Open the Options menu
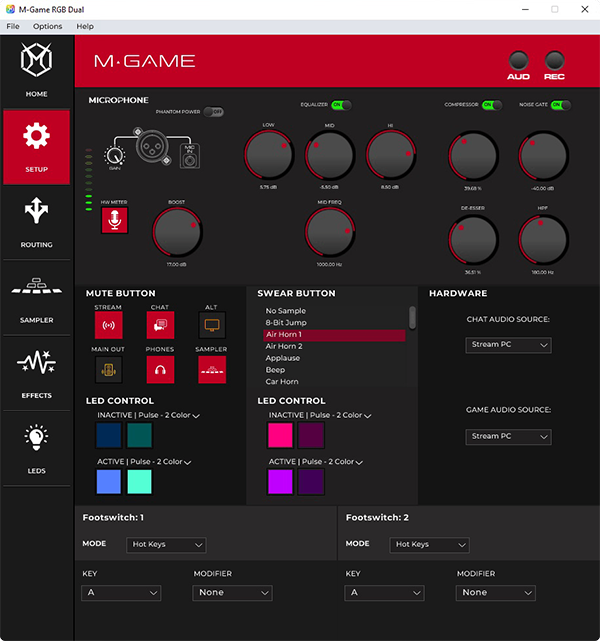600x641 pixels. [x=47, y=26]
